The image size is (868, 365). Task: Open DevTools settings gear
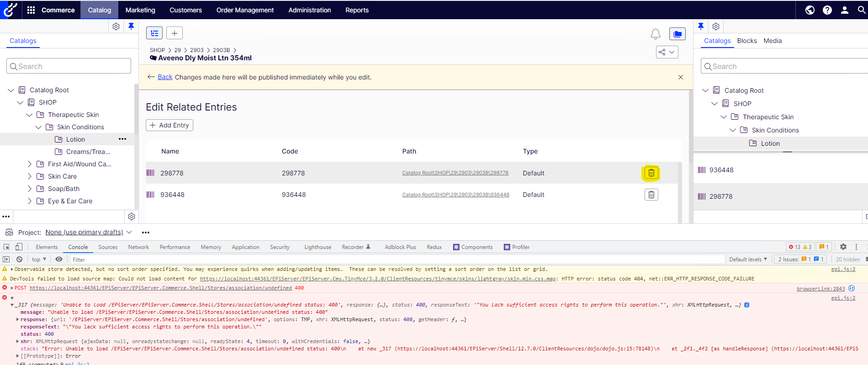[x=843, y=247]
